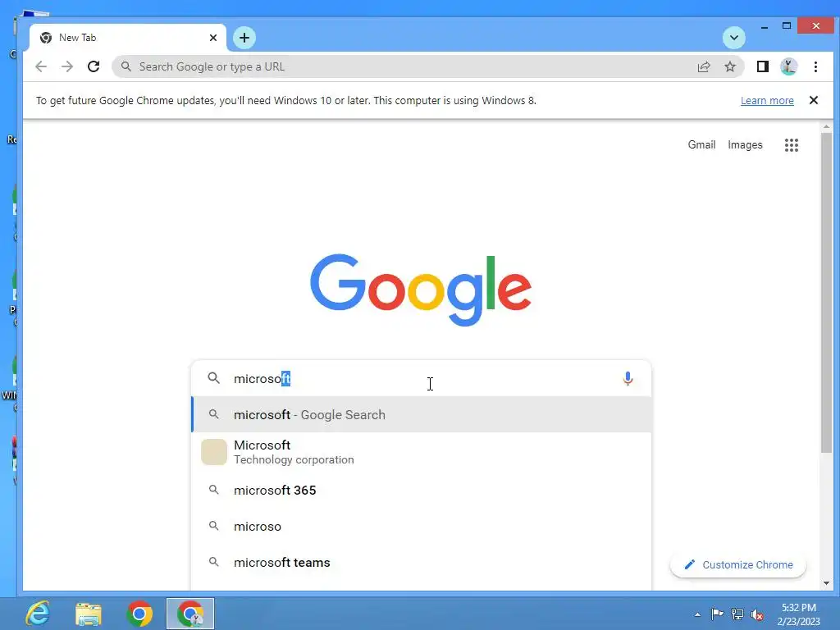
Task: Click the magnifier icon in search box
Action: pos(214,378)
